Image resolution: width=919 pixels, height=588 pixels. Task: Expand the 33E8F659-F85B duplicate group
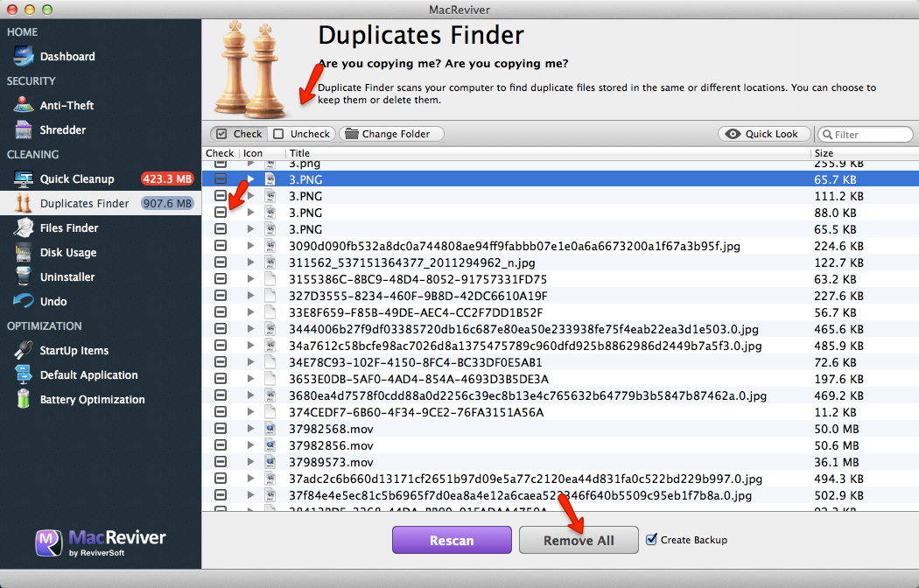251,312
